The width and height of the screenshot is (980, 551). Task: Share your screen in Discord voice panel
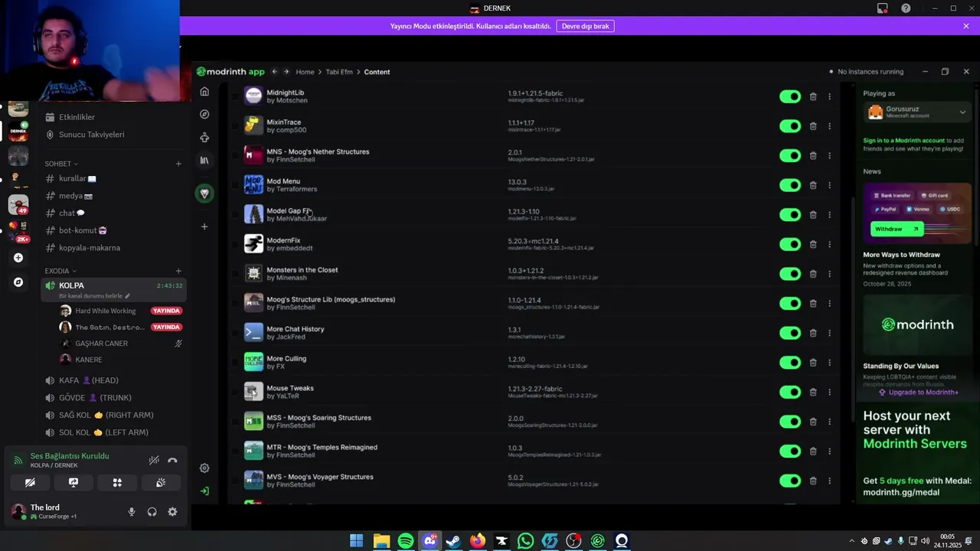(73, 483)
